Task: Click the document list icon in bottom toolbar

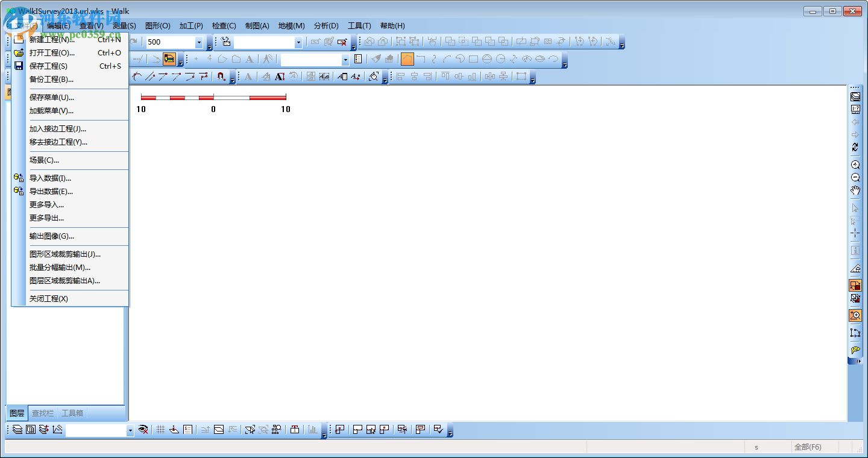Action: [x=188, y=430]
